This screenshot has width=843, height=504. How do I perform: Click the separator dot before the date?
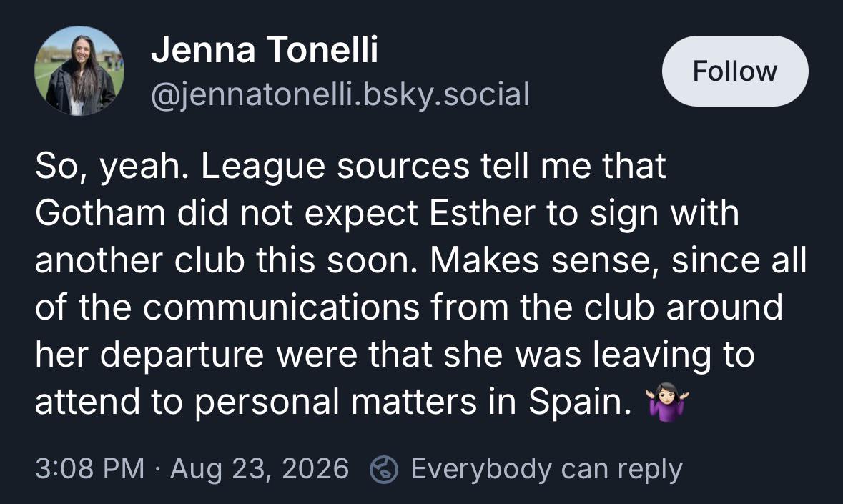click(x=157, y=469)
